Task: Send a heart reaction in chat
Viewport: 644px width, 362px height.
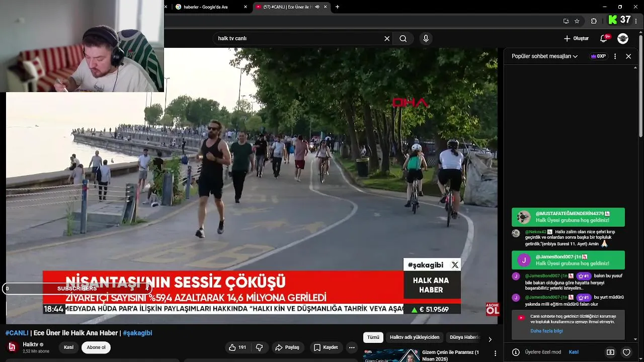Action: coord(627,352)
